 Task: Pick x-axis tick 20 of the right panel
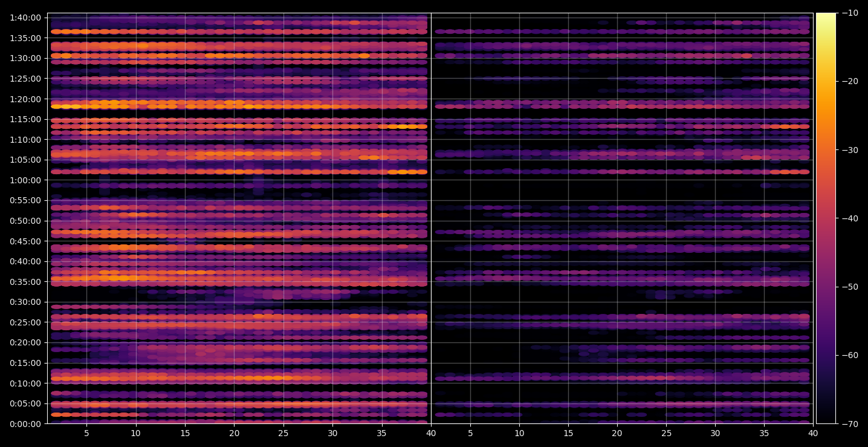click(x=617, y=434)
